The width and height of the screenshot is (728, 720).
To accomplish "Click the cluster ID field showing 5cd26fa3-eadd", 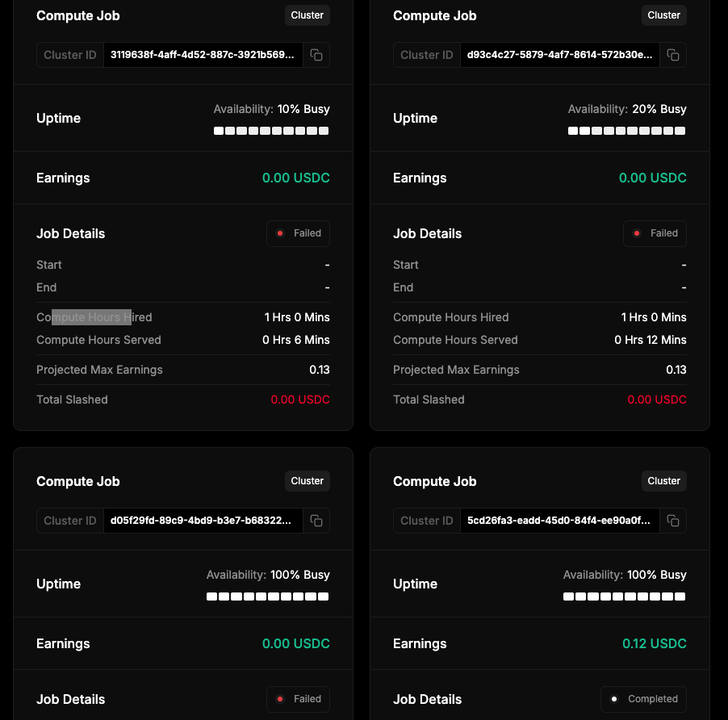I will [559, 521].
